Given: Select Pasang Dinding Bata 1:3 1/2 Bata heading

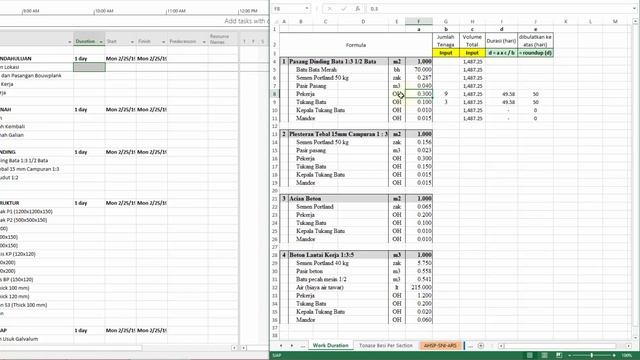Looking at the screenshot, I should (x=338, y=62).
